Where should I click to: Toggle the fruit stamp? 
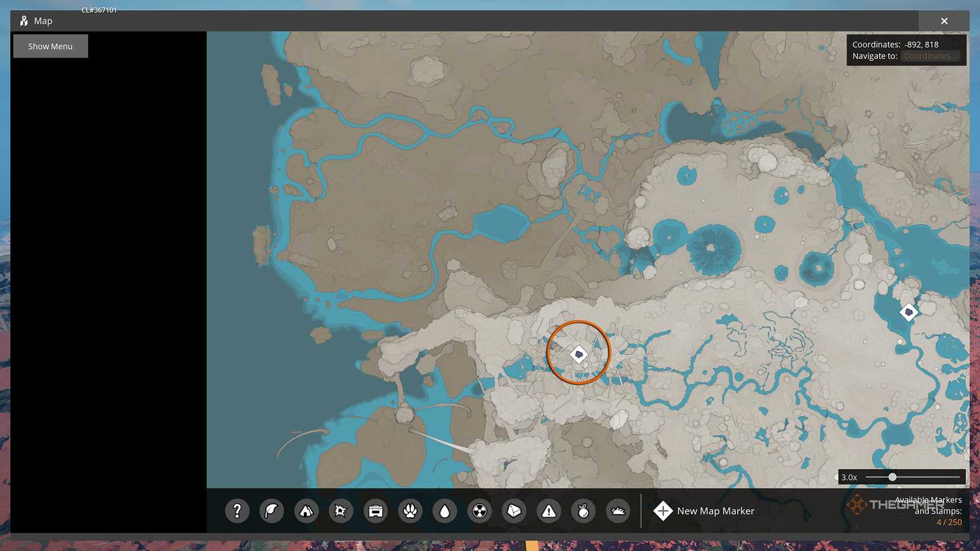pos(583,511)
